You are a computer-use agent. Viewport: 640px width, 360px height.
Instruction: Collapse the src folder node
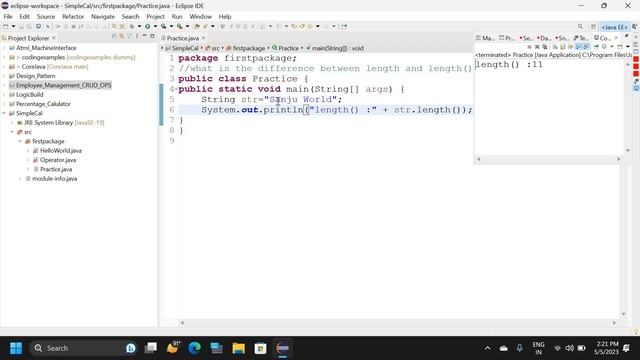(12, 132)
